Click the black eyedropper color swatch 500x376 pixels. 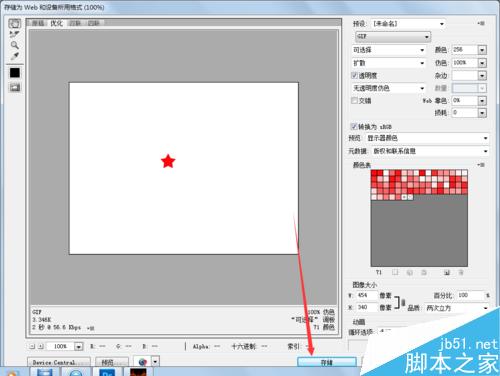[15, 73]
